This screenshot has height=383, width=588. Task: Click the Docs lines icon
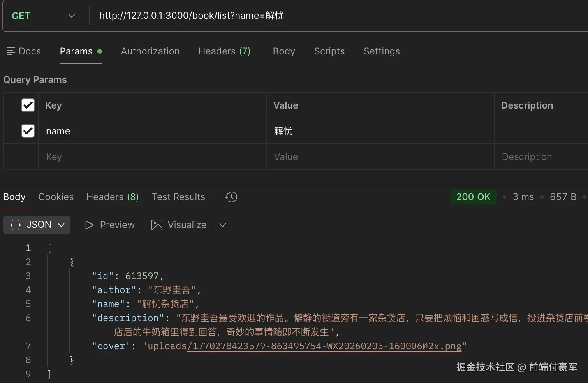pos(11,51)
